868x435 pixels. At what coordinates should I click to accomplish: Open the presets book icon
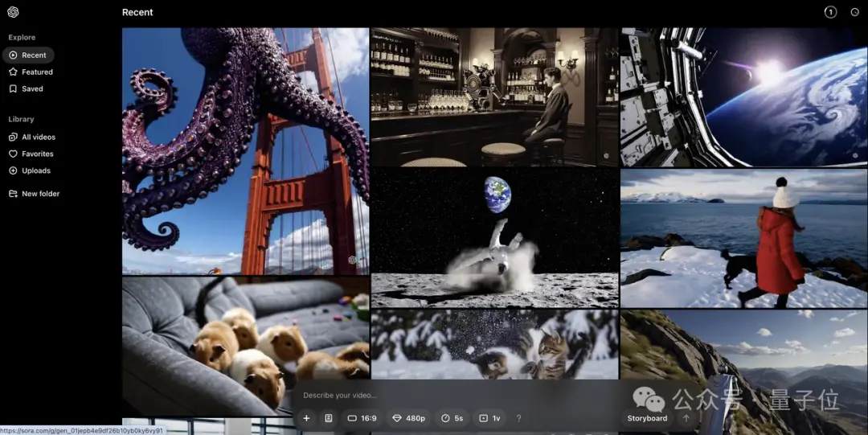328,418
